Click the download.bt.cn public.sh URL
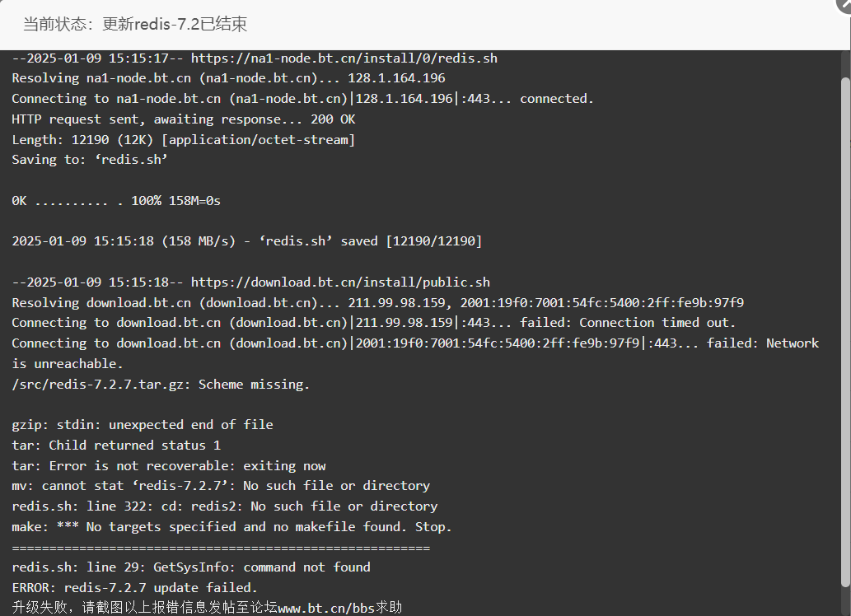The width and height of the screenshot is (851, 616). pyautogui.click(x=340, y=282)
